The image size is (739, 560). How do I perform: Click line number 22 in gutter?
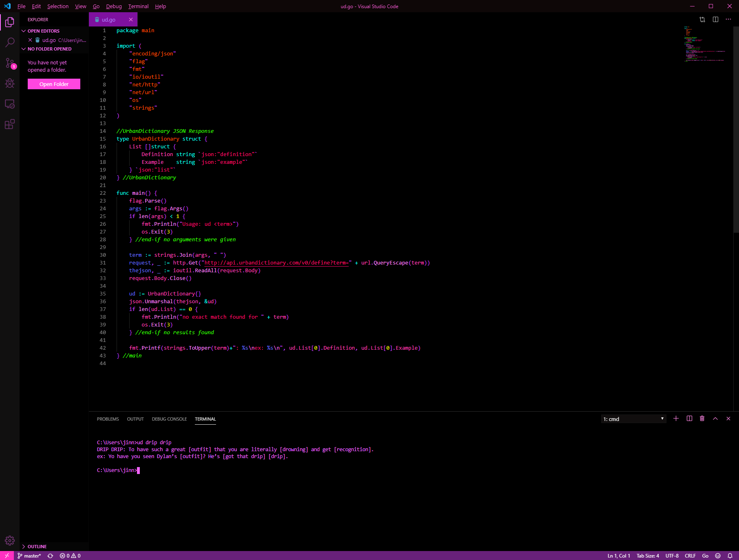103,193
